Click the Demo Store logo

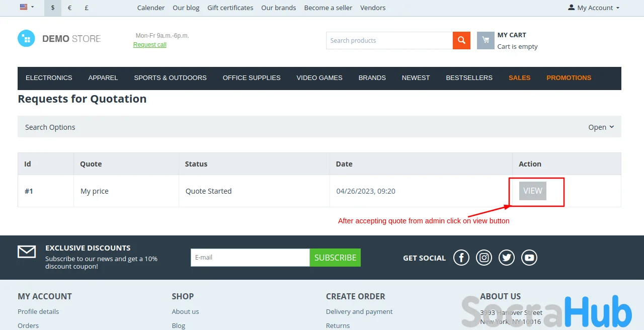pos(59,39)
